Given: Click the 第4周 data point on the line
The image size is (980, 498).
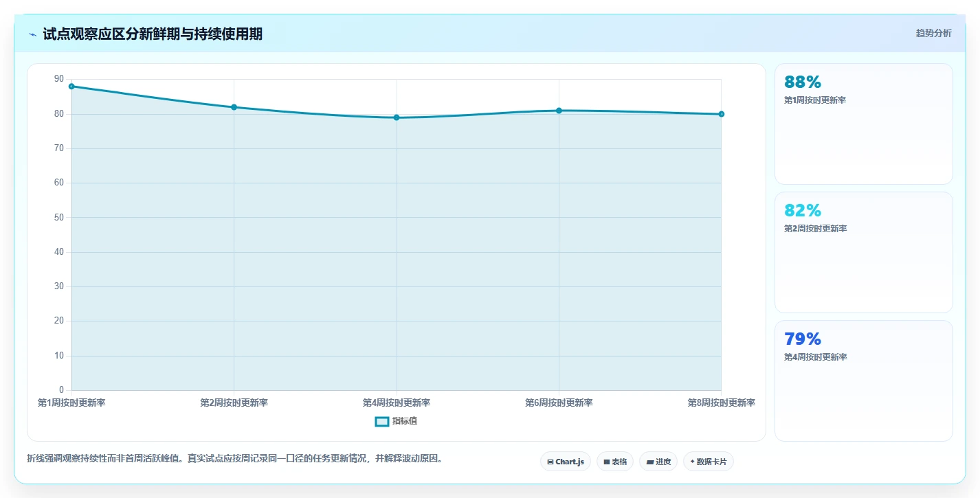Looking at the screenshot, I should point(397,117).
